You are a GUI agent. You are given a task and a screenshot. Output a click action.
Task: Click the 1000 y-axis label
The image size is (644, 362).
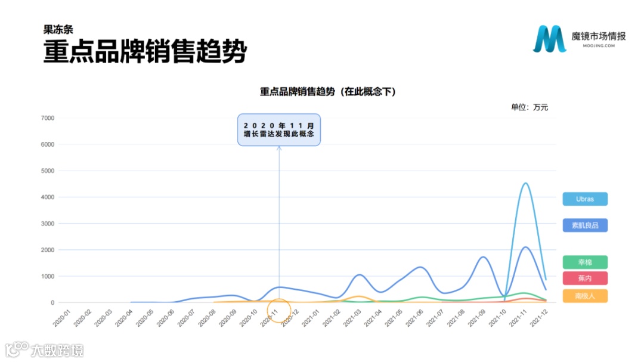[x=48, y=276]
